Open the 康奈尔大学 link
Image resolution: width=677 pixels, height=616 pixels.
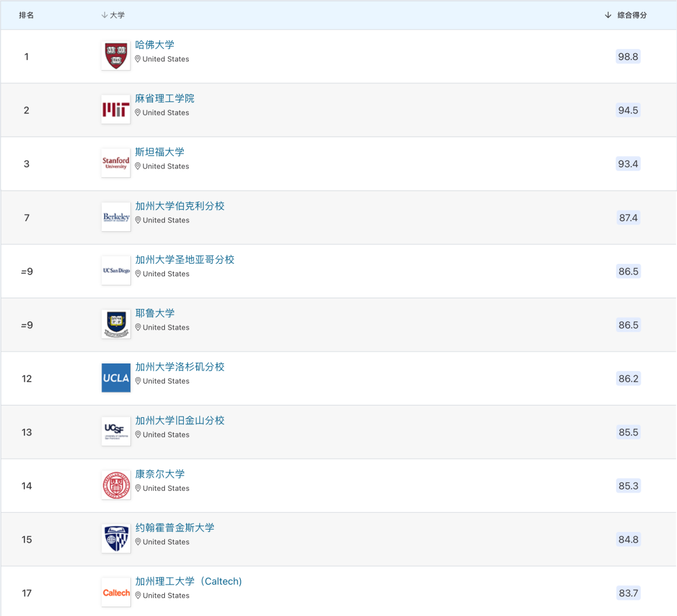point(160,474)
